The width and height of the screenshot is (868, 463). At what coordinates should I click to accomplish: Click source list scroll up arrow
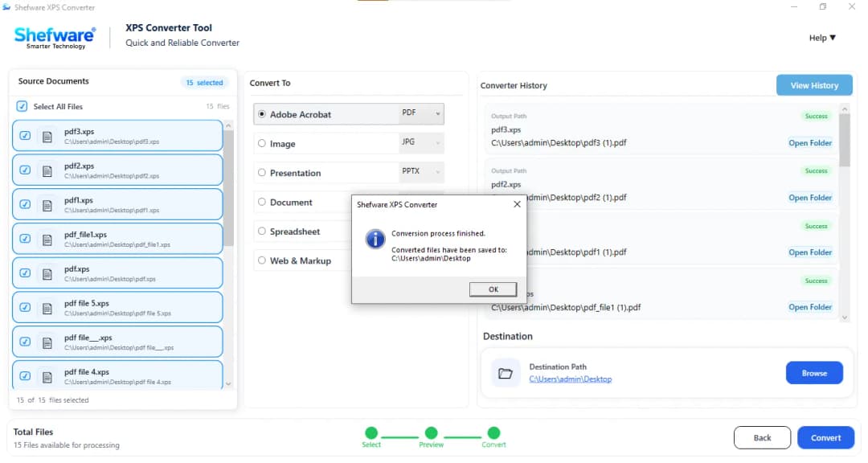(228, 125)
